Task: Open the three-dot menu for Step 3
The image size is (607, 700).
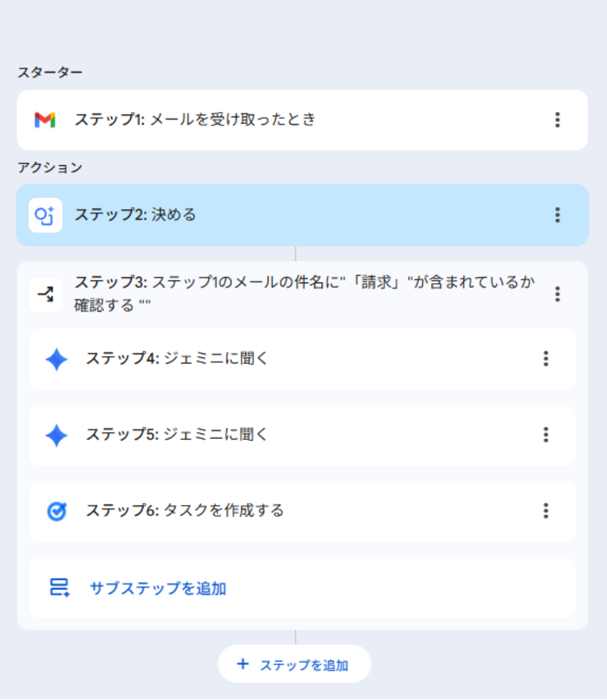Action: (x=557, y=294)
